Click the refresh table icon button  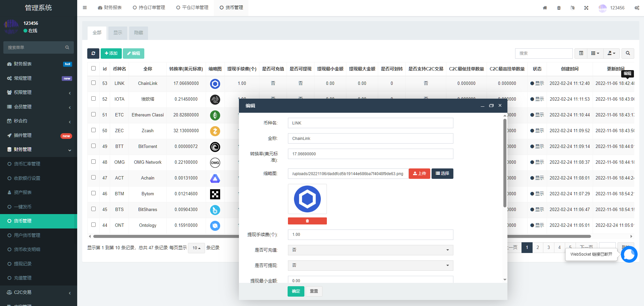(93, 53)
